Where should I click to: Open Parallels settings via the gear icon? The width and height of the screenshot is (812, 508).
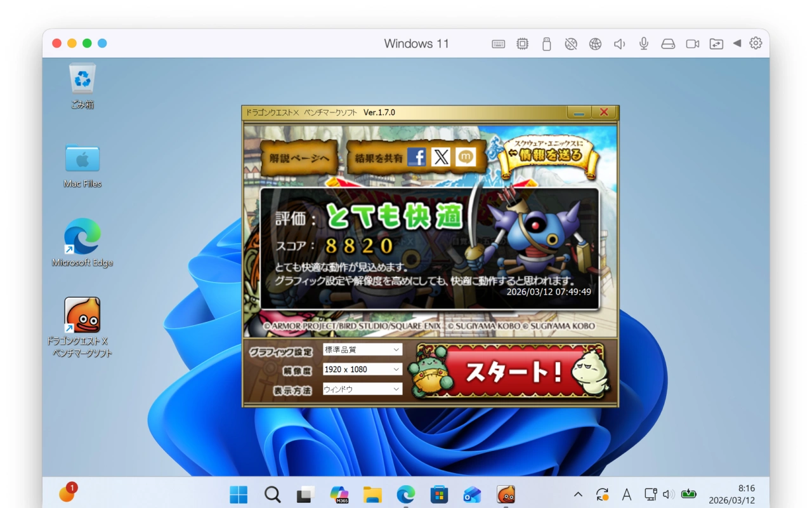tap(755, 43)
